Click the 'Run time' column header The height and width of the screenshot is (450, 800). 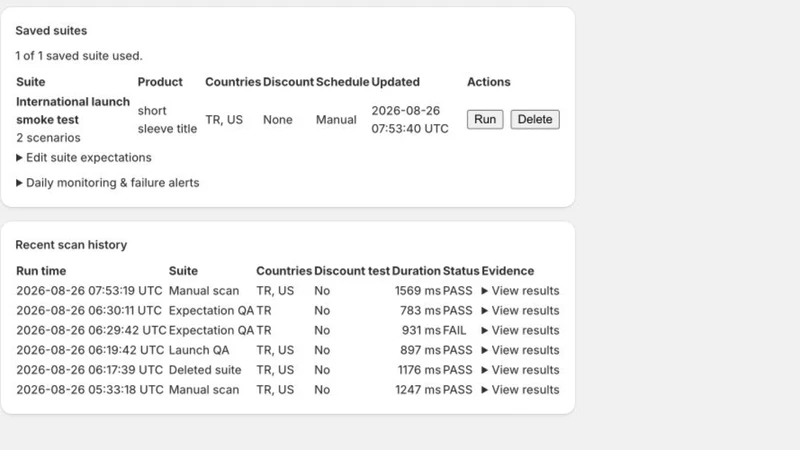(x=41, y=271)
